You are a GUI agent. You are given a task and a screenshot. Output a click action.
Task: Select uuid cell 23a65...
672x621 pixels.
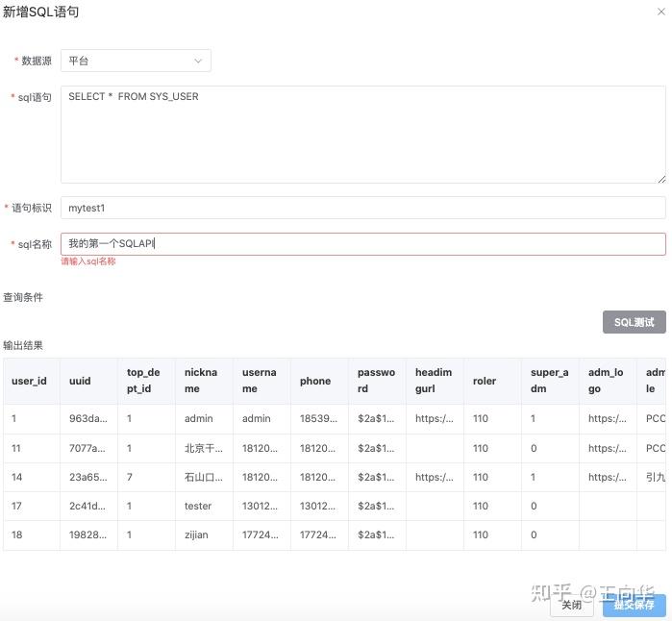[88, 477]
